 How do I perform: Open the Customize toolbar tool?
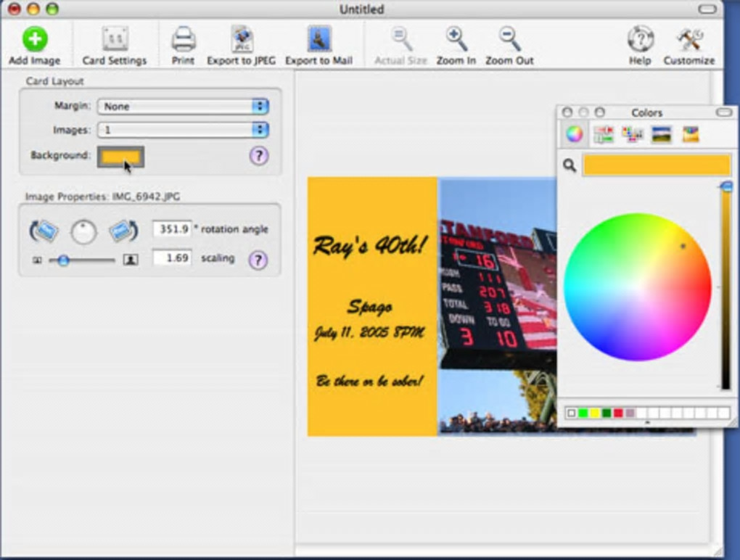coord(689,46)
